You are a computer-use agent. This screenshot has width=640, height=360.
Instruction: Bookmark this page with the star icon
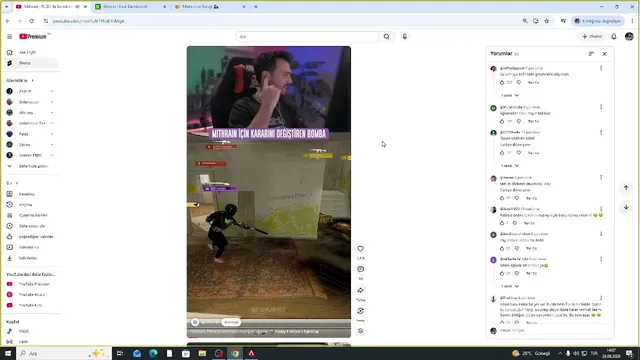[547, 21]
